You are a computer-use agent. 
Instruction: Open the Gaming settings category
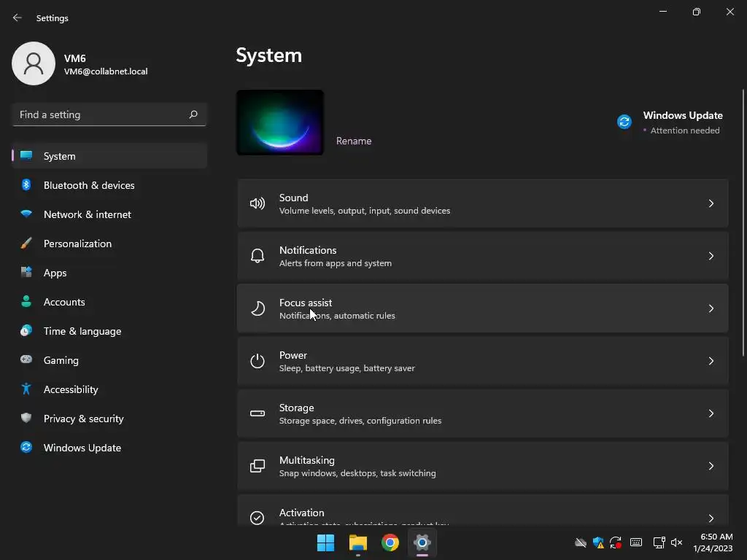(x=109, y=360)
